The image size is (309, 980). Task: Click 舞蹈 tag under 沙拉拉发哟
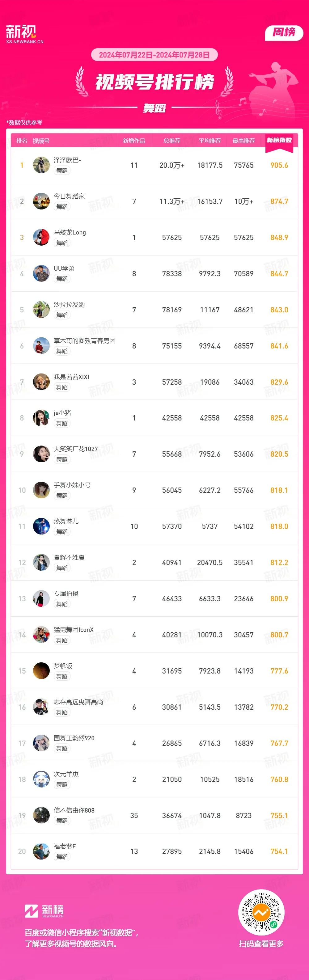(62, 315)
